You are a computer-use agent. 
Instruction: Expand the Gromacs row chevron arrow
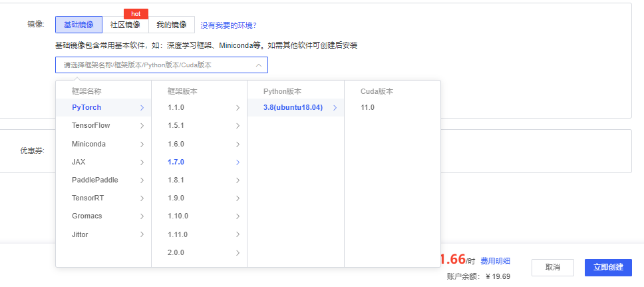tap(142, 216)
